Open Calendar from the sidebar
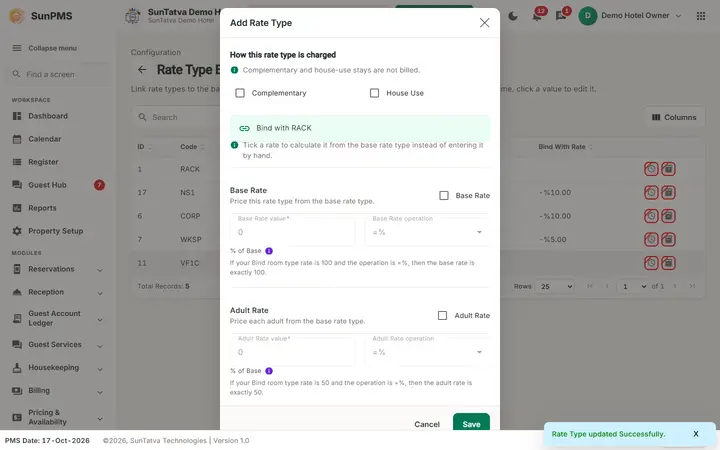720x450 pixels. pos(45,139)
